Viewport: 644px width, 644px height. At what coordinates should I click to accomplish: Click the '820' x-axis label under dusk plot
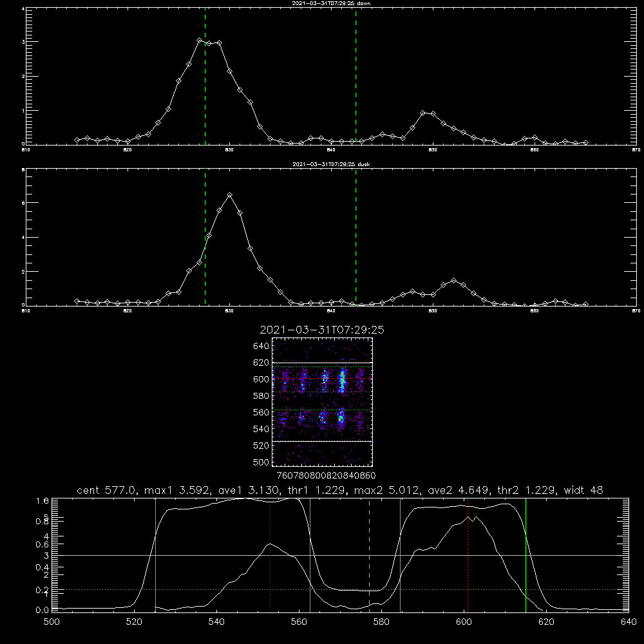[128, 311]
